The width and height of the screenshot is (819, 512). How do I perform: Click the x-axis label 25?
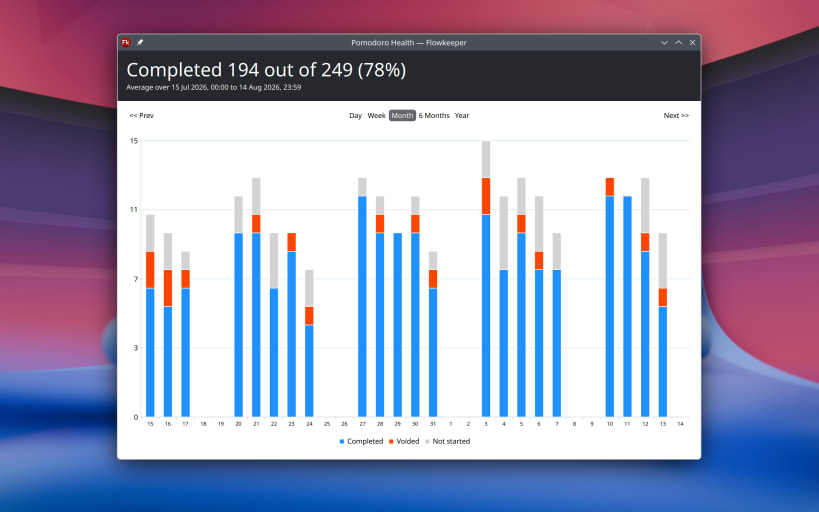click(327, 424)
